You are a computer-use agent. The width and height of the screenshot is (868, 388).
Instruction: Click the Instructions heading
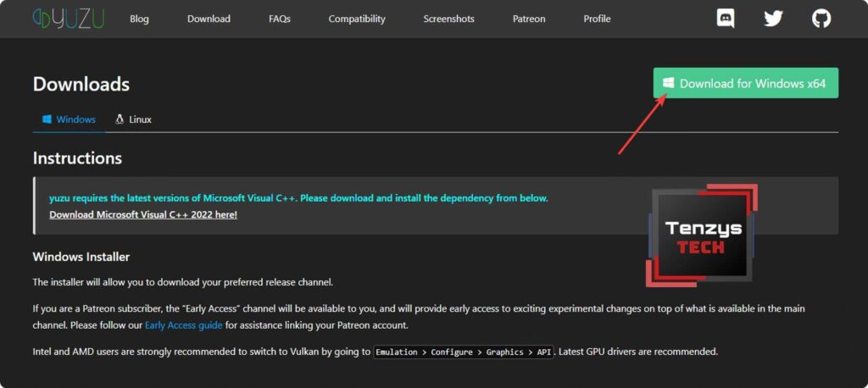pos(77,158)
